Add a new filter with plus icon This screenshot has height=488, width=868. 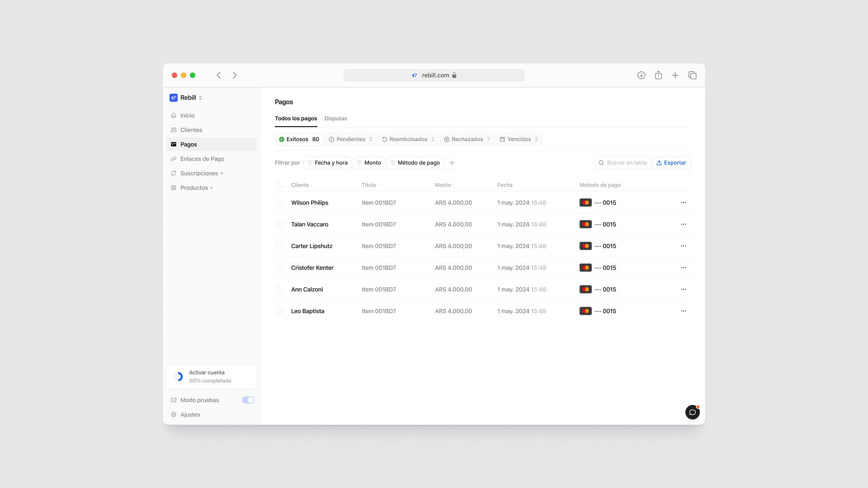pyautogui.click(x=452, y=163)
